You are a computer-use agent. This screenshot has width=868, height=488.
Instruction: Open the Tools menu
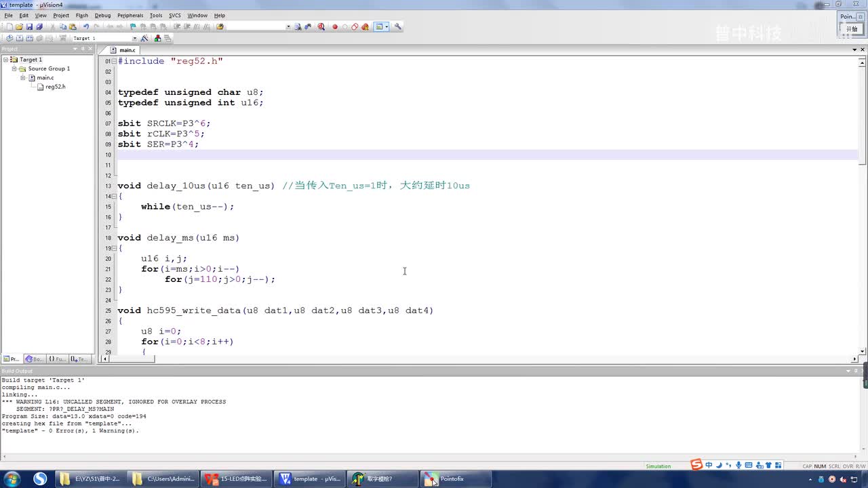tap(156, 15)
